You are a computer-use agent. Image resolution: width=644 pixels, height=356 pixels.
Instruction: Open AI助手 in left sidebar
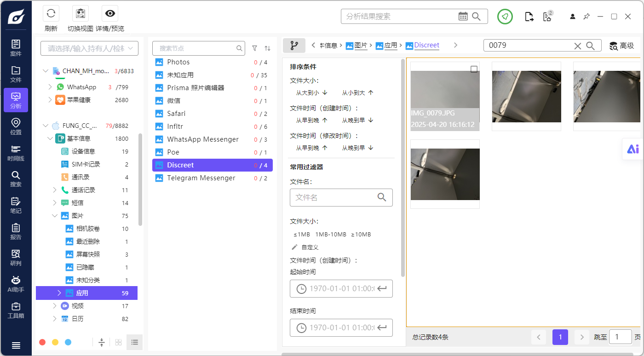tap(16, 284)
